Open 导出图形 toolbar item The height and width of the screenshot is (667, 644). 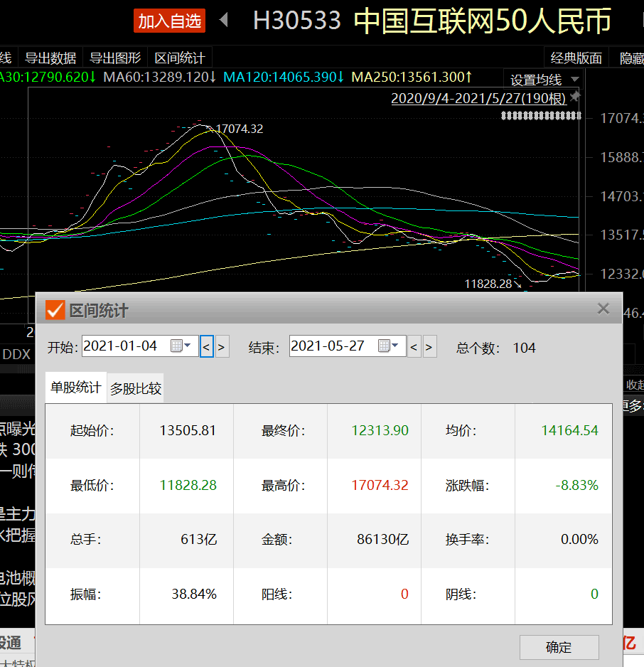(115, 58)
